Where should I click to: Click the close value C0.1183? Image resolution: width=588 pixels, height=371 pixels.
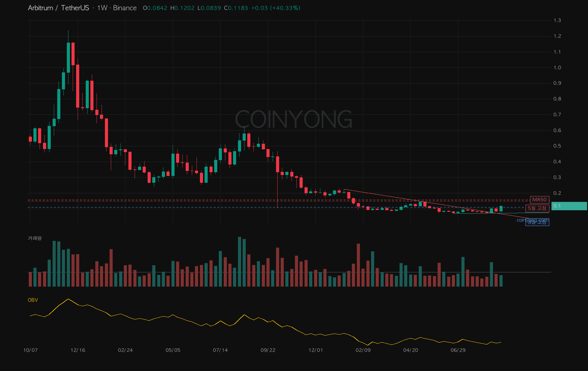click(x=236, y=8)
